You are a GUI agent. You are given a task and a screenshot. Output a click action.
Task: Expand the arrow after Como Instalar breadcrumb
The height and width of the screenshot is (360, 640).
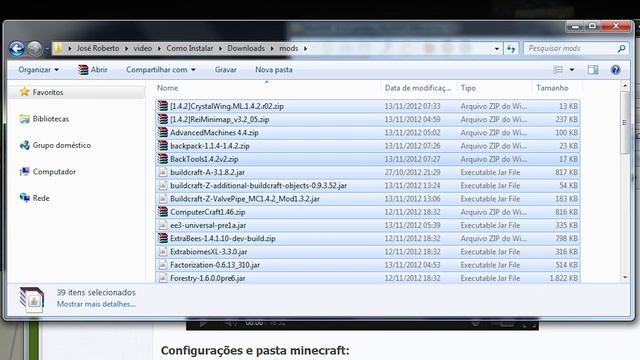click(x=220, y=49)
